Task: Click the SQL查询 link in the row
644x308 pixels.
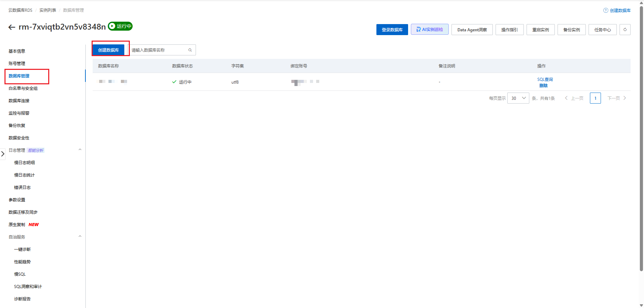Action: tap(545, 79)
